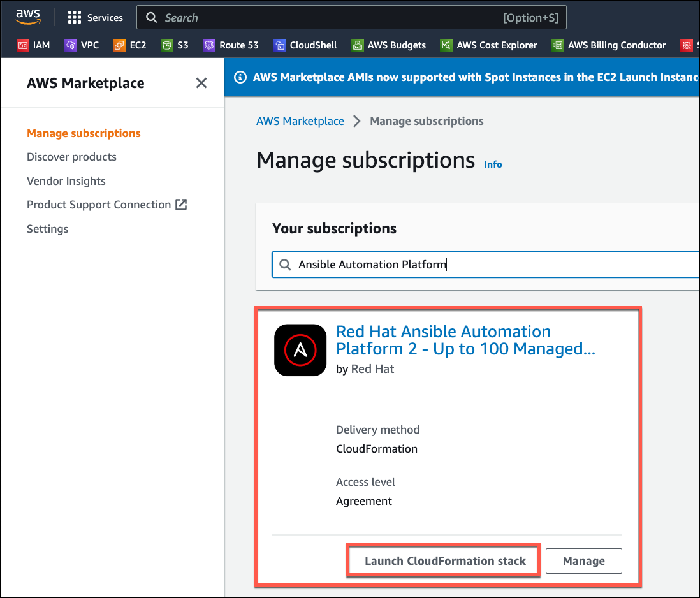Click the AWS Budgets shortcut icon
Image resolution: width=700 pixels, height=598 pixels.
(358, 45)
